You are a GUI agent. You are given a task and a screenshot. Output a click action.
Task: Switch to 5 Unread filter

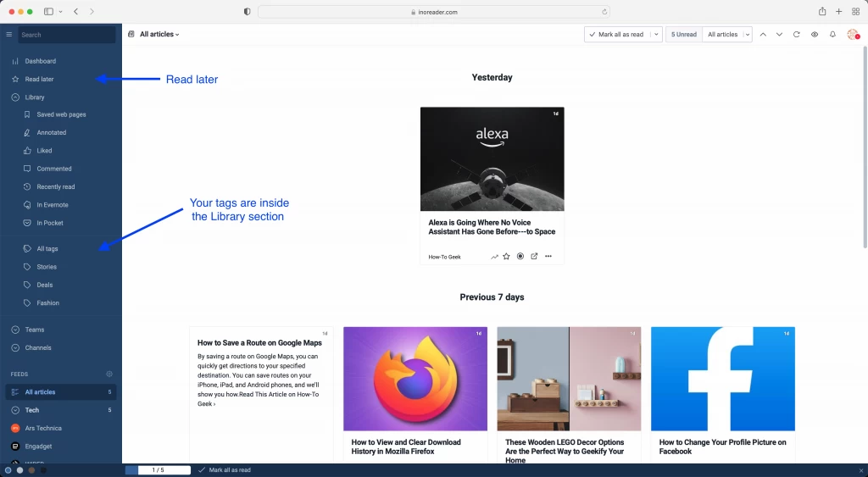pyautogui.click(x=684, y=34)
